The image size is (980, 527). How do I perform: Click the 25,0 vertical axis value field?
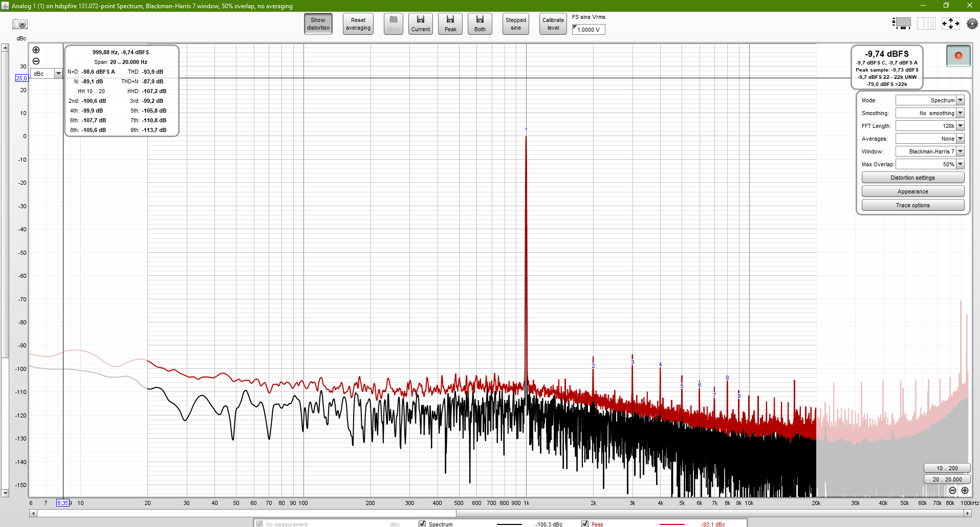click(x=21, y=78)
